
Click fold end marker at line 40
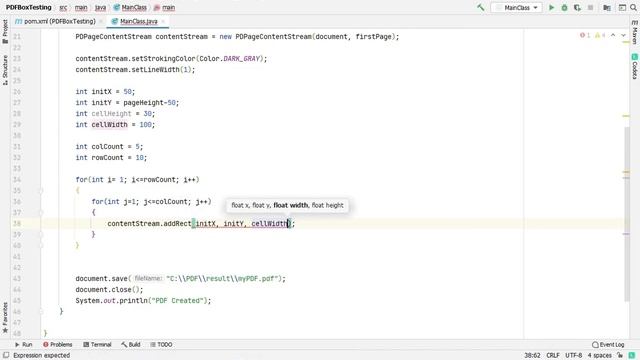click(x=41, y=246)
